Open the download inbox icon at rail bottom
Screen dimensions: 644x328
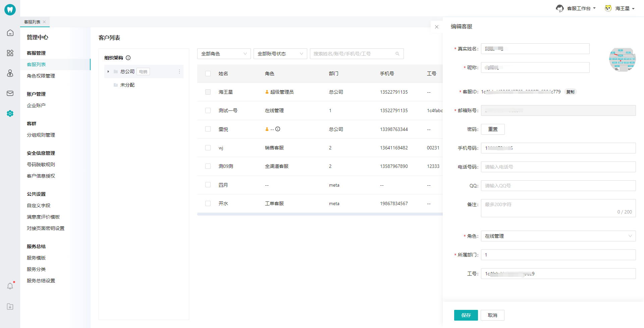[x=10, y=307]
